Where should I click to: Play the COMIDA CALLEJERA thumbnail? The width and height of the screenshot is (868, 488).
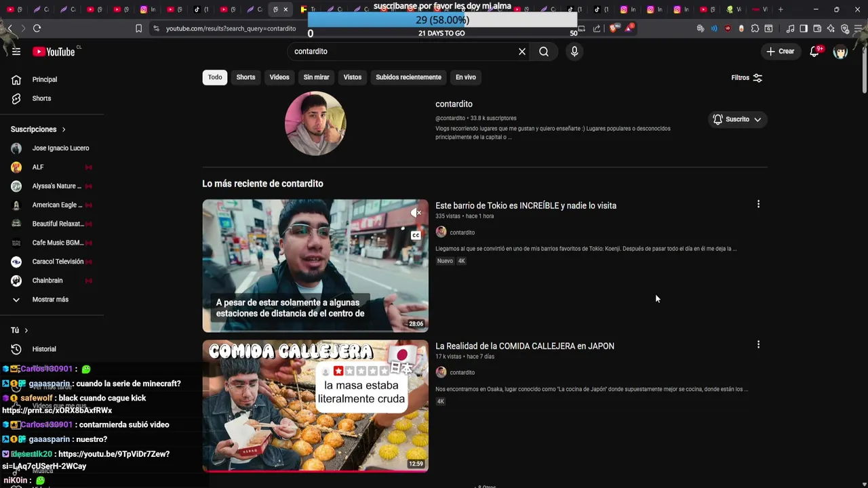(x=315, y=406)
